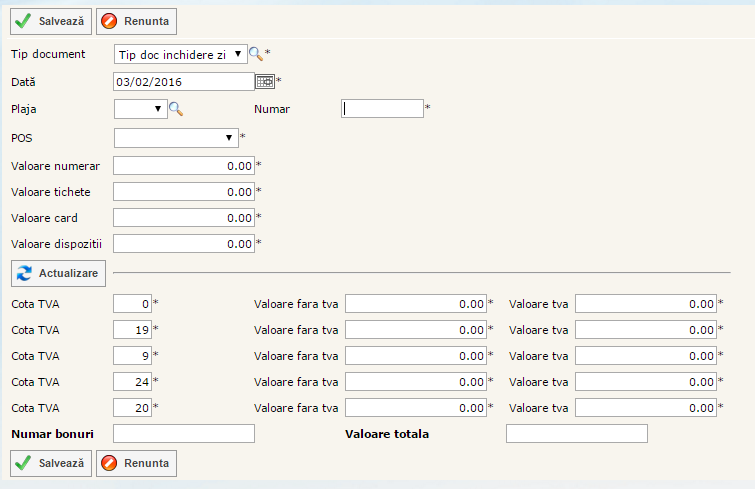Select the Valoare tichete field
Image resolution: width=755 pixels, height=489 pixels.
pos(184,191)
